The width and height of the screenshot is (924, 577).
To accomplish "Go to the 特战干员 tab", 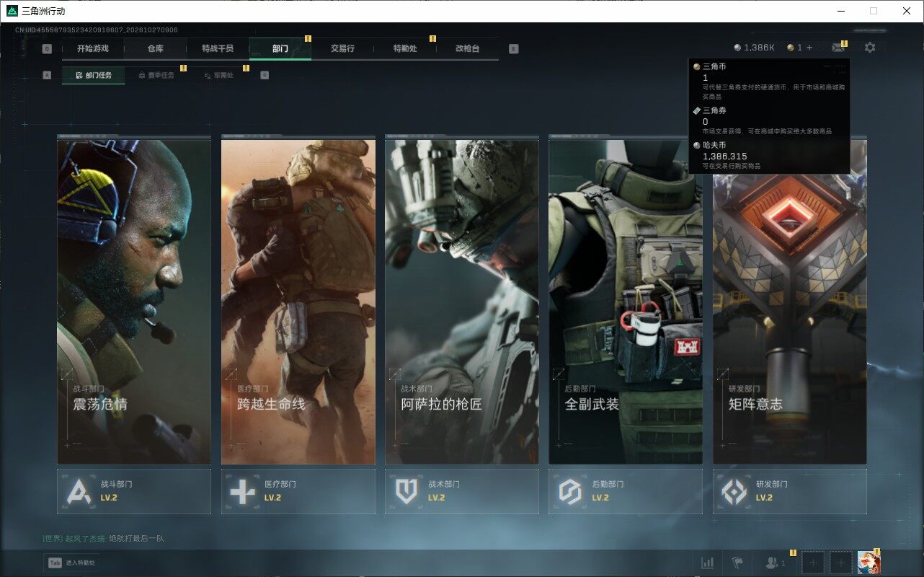I will coord(218,48).
